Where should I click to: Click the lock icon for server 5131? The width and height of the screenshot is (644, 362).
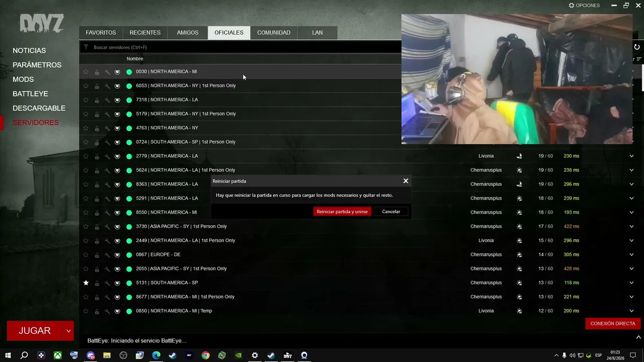coord(97,283)
